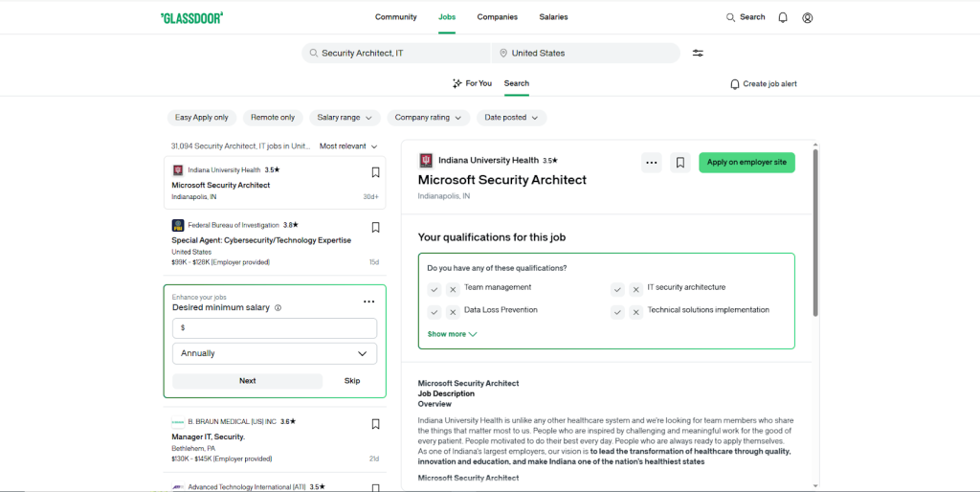Toggle the Remote only filter

273,118
